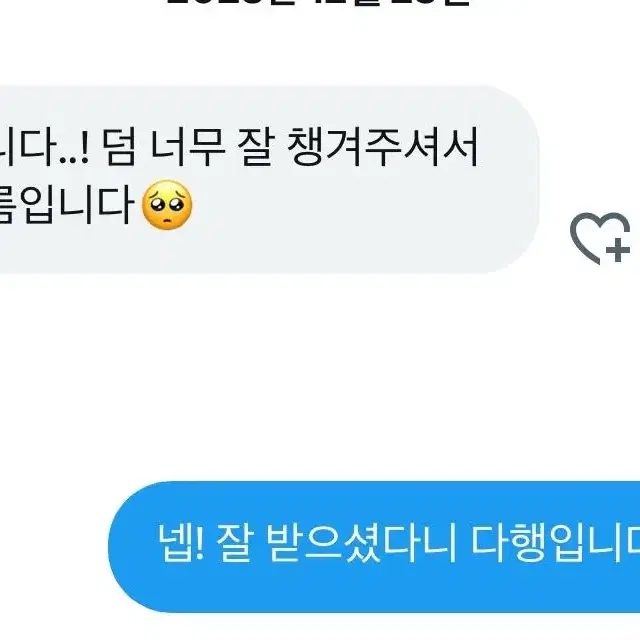Click 잘 in the blue sent bubble
The width and height of the screenshot is (640, 640).
click(233, 542)
